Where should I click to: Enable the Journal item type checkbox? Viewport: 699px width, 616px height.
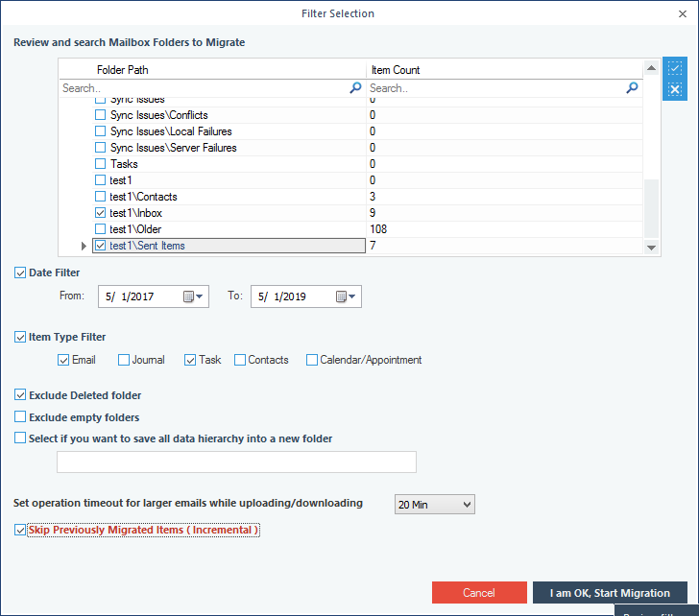coord(124,360)
